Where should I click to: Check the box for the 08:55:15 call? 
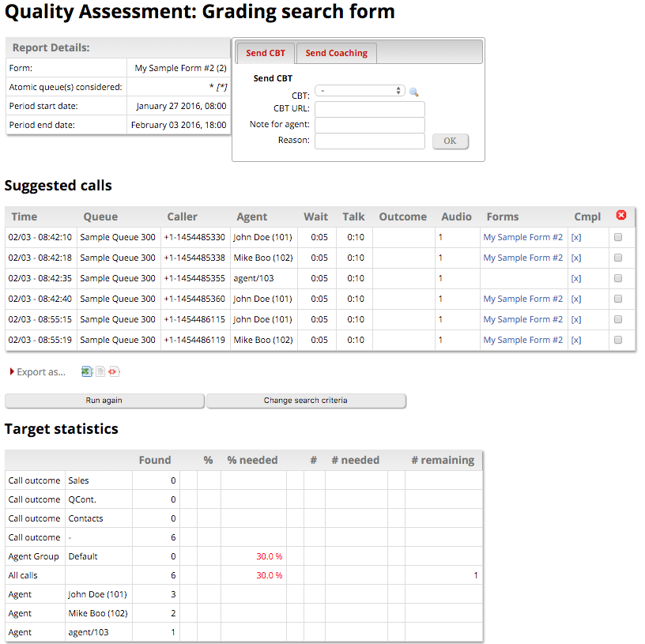[618, 319]
